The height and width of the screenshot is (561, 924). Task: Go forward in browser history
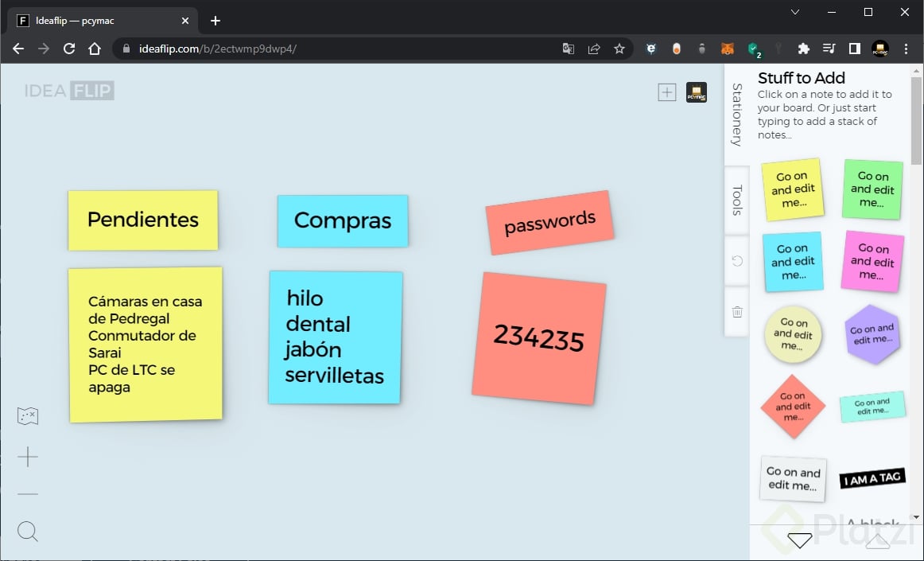[x=44, y=49]
